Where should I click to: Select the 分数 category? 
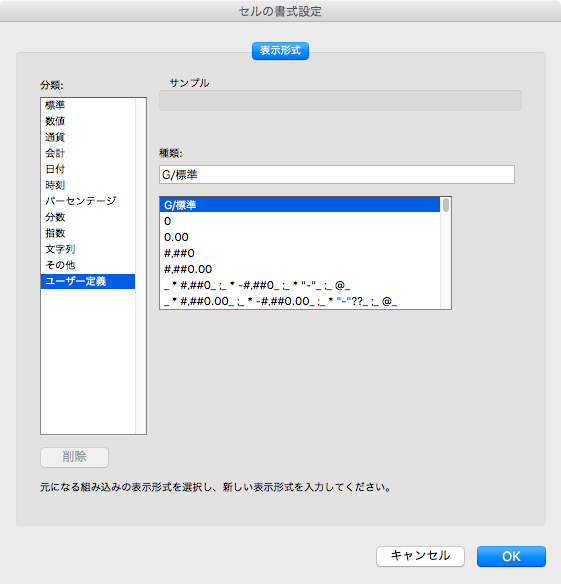click(88, 217)
